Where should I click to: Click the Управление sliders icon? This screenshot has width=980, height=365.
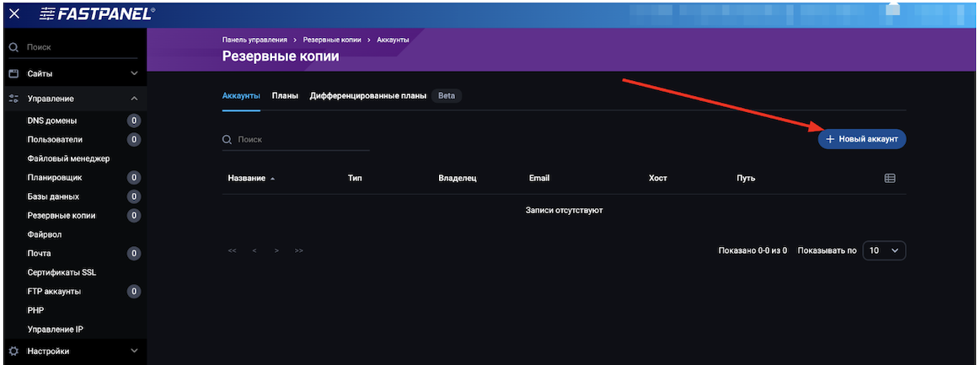click(13, 99)
